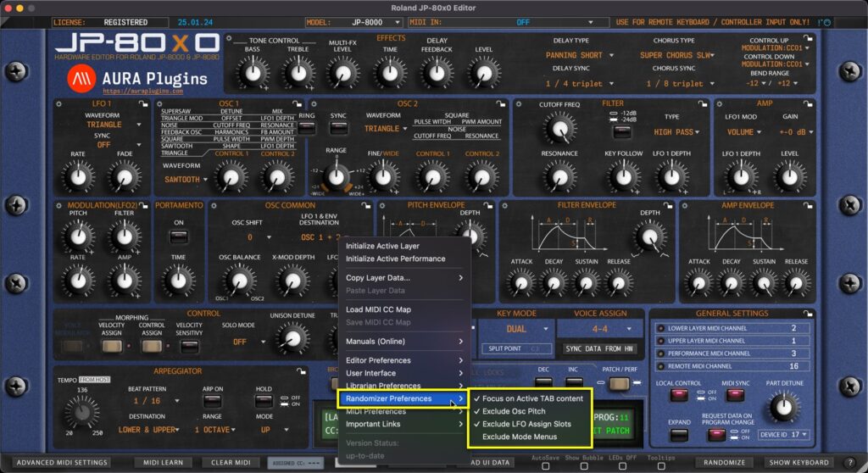Screen dimensions: 868x473
Task: Open help with the question mark icon
Action: 851,463
